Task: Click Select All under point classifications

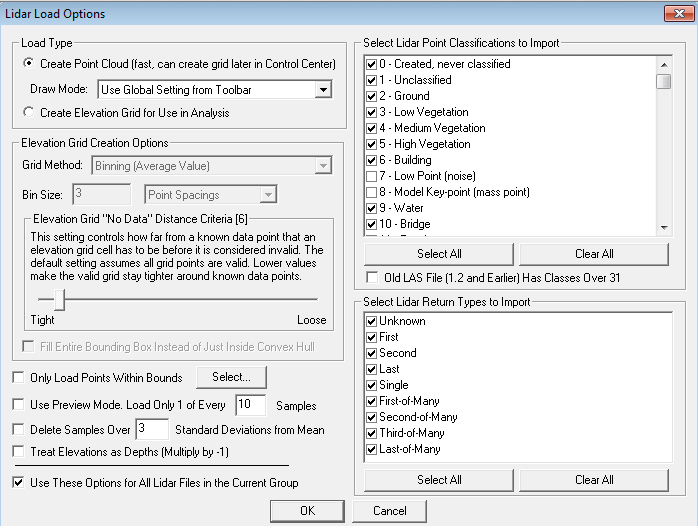Action: tap(439, 254)
